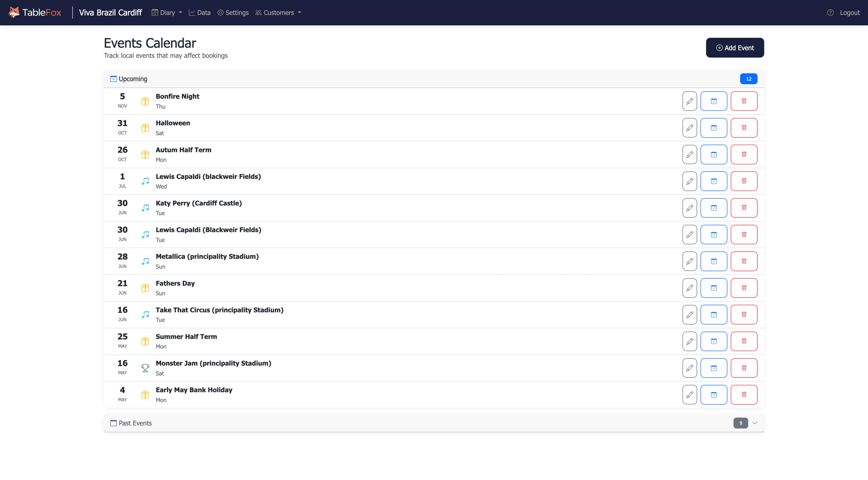Click calendar icon for Fathers Day row
Viewport: 868px width, 480px height.
(713, 288)
